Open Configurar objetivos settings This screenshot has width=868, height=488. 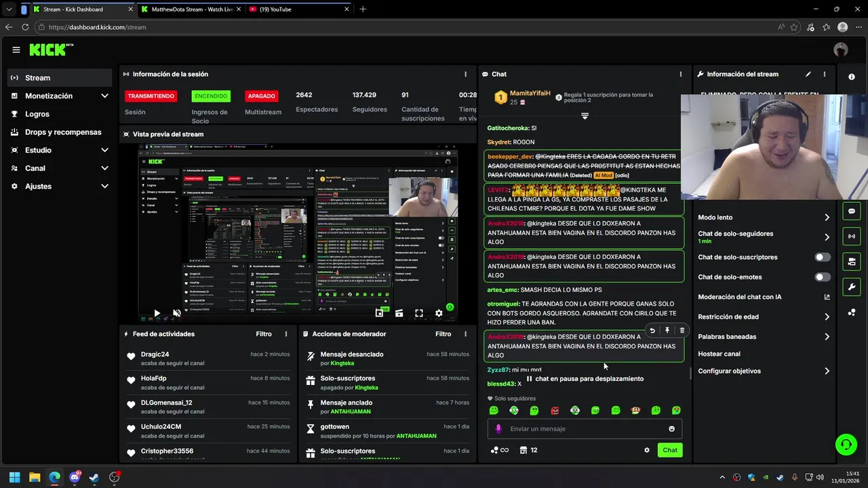pos(764,371)
